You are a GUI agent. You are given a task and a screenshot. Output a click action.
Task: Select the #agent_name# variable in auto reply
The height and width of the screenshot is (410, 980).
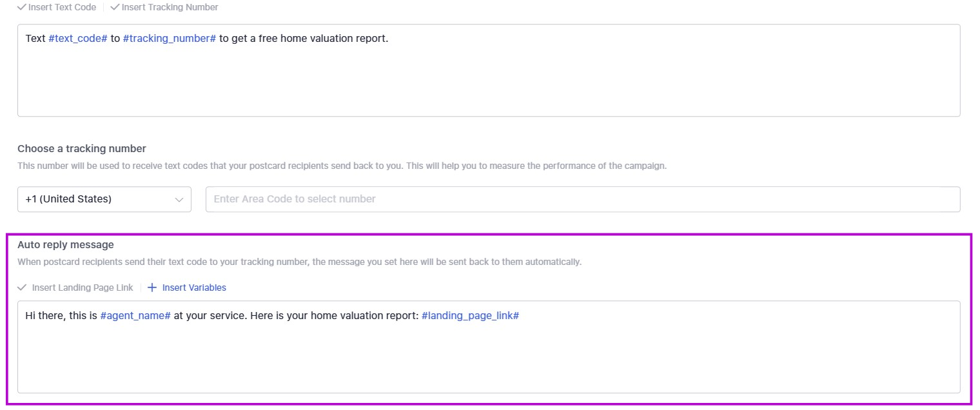click(x=135, y=315)
